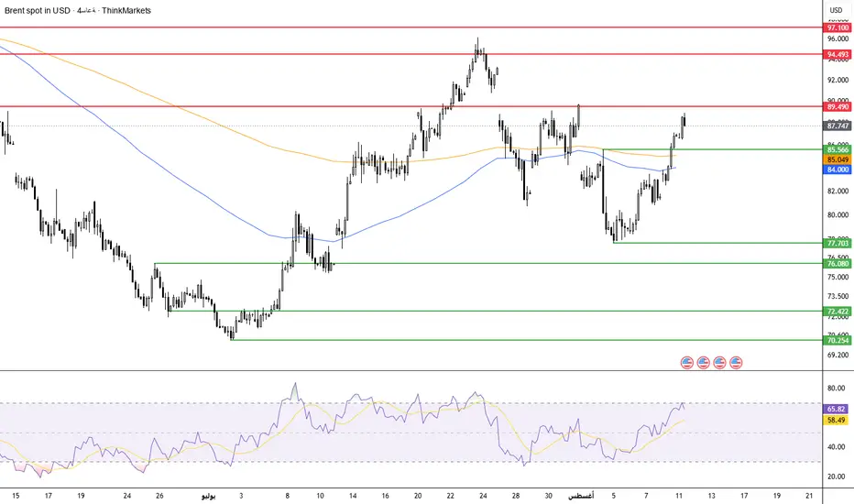Image resolution: width=854 pixels, height=504 pixels.
Task: Click the yellow 58.49 RSI average label
Action: click(836, 420)
